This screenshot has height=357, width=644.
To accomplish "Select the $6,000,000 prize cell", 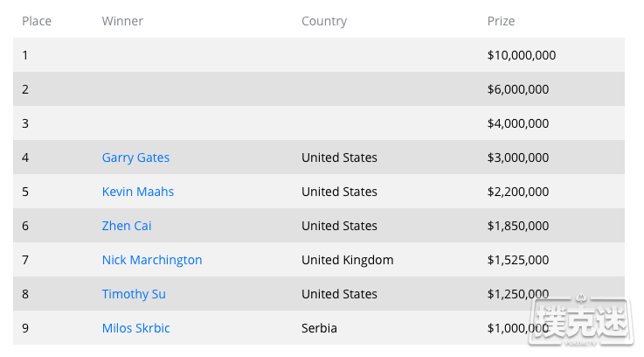I will 518,89.
